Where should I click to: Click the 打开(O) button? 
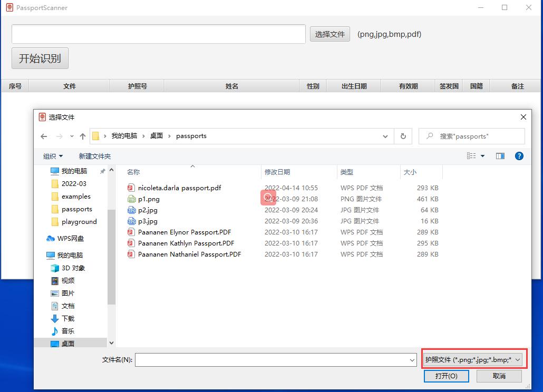click(x=447, y=376)
